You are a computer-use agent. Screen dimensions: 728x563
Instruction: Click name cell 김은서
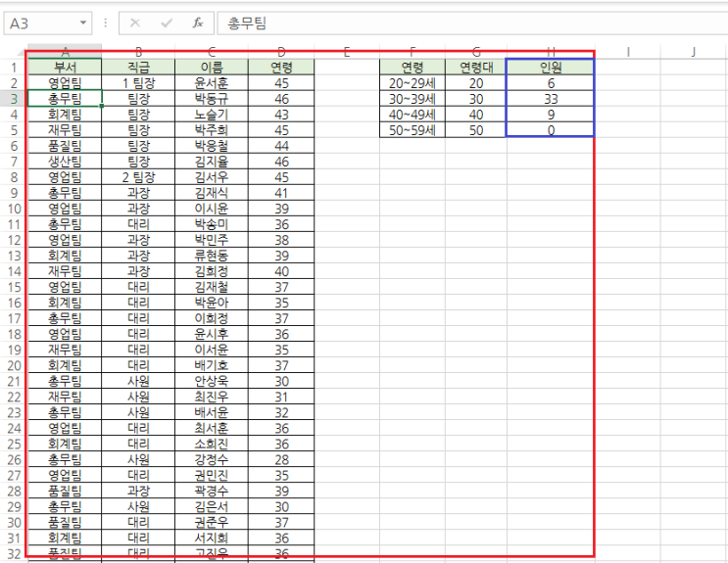(212, 506)
